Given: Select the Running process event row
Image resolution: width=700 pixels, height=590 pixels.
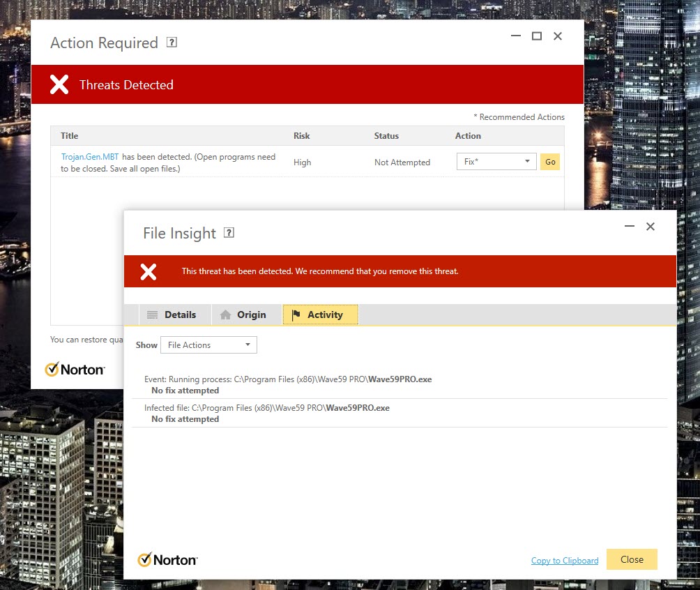Looking at the screenshot, I should point(400,384).
